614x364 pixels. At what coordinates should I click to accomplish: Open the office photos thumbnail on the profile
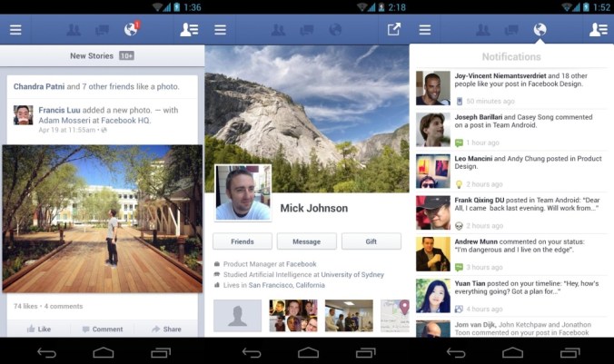pos(349,316)
